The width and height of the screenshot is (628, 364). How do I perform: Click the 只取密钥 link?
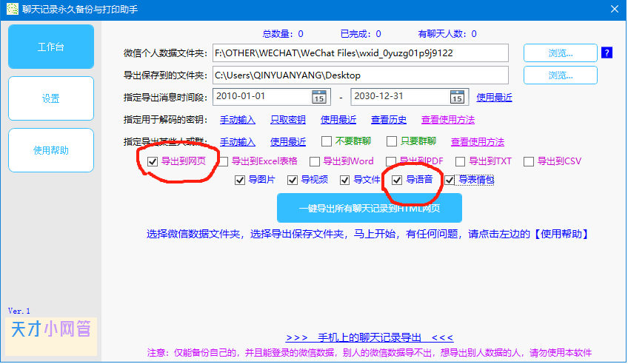288,120
